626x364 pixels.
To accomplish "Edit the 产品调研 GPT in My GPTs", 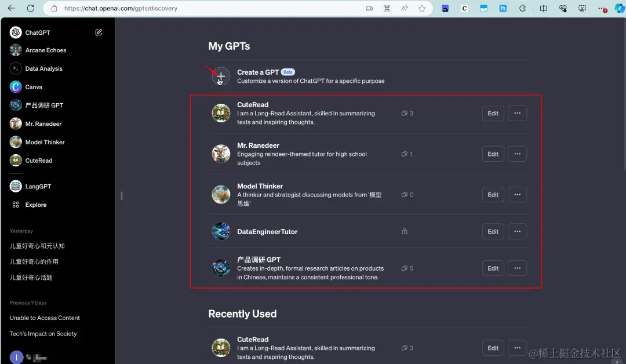I will pos(493,268).
